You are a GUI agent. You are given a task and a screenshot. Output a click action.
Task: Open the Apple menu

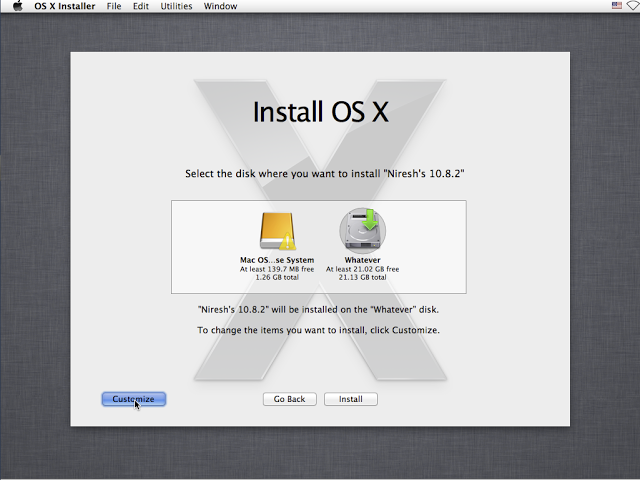pyautogui.click(x=17, y=6)
